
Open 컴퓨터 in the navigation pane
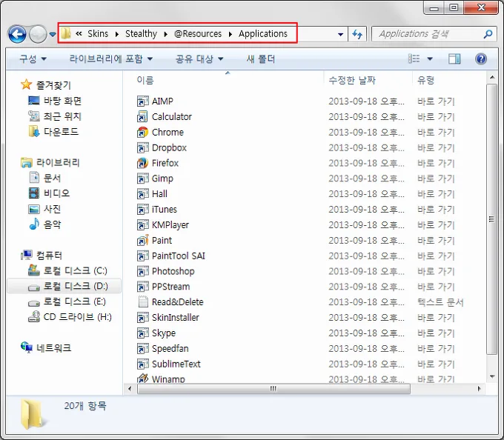(x=49, y=256)
